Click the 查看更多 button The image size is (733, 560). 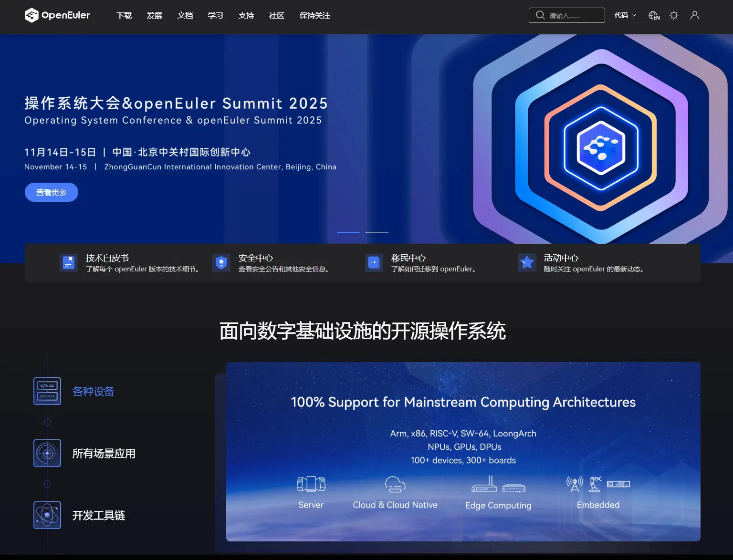coord(52,192)
